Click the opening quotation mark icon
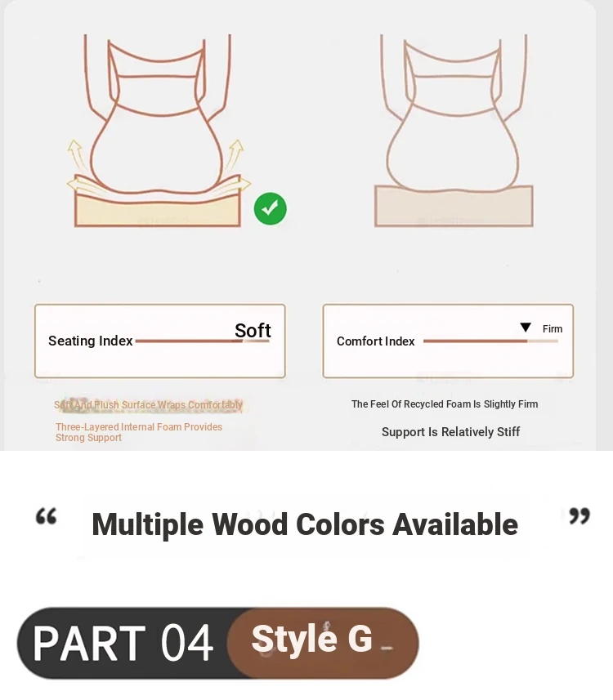This screenshot has width=613, height=700. [x=46, y=515]
